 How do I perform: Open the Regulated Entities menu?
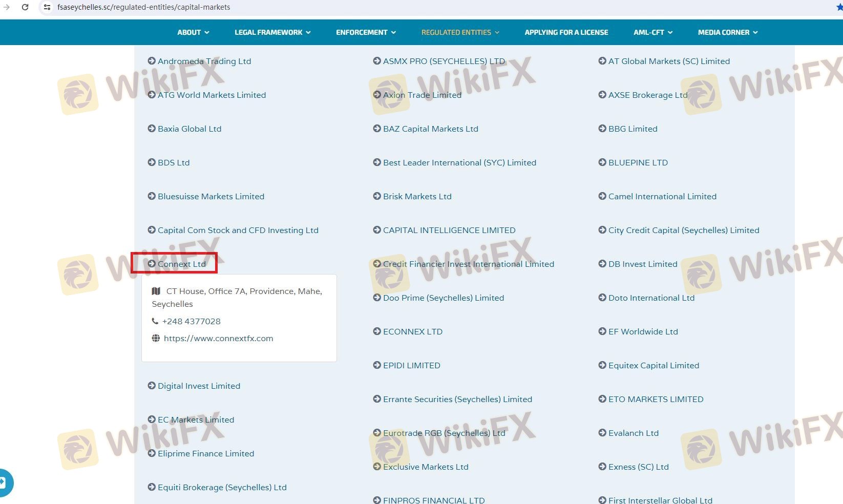click(460, 32)
